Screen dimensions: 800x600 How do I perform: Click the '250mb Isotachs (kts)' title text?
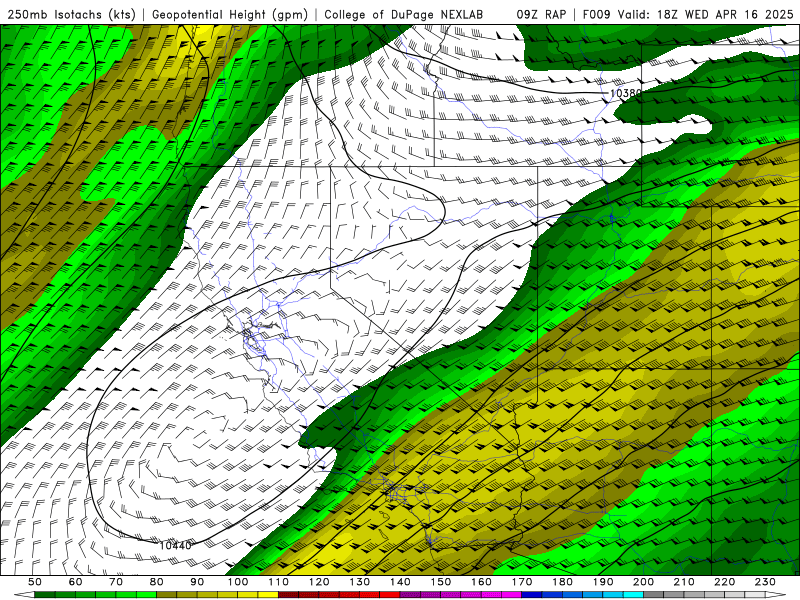click(70, 15)
